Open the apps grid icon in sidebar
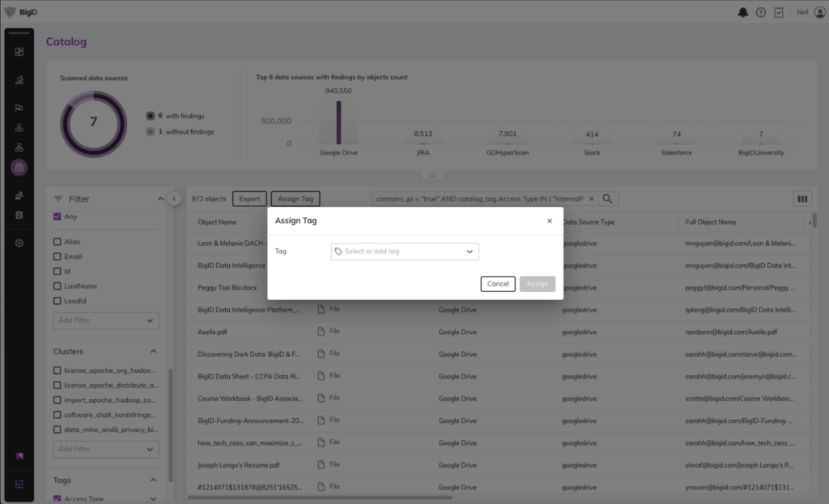Image resolution: width=829 pixels, height=504 pixels. click(19, 484)
